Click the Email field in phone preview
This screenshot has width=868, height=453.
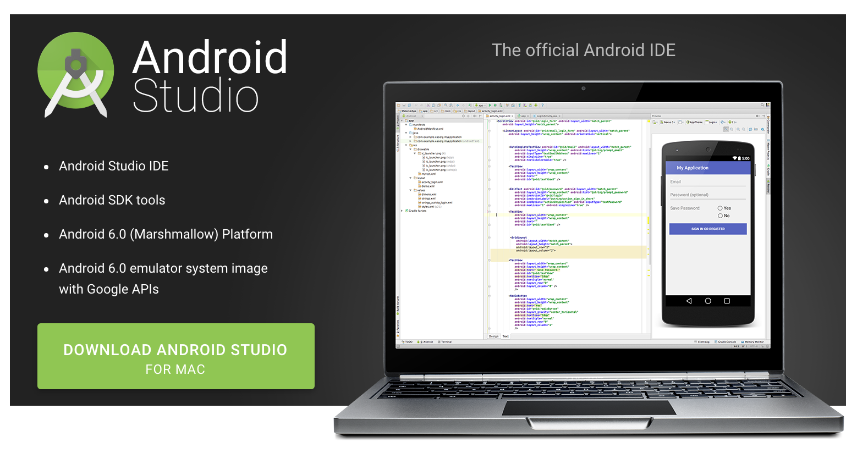tap(708, 182)
